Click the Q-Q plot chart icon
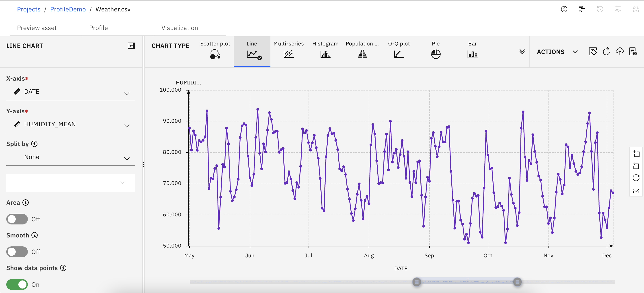The width and height of the screenshot is (644, 293). pyautogui.click(x=398, y=52)
